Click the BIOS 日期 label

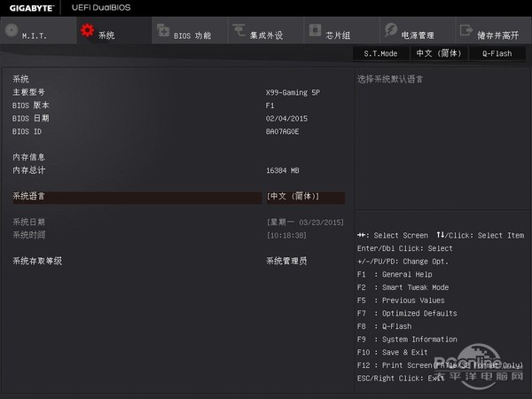30,118
